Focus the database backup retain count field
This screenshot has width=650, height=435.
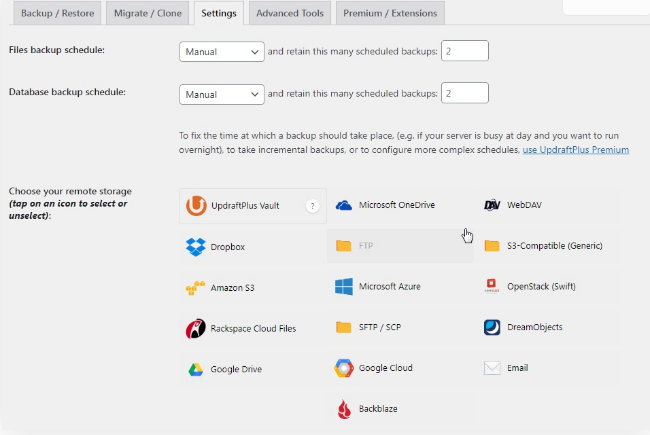pyautogui.click(x=465, y=93)
